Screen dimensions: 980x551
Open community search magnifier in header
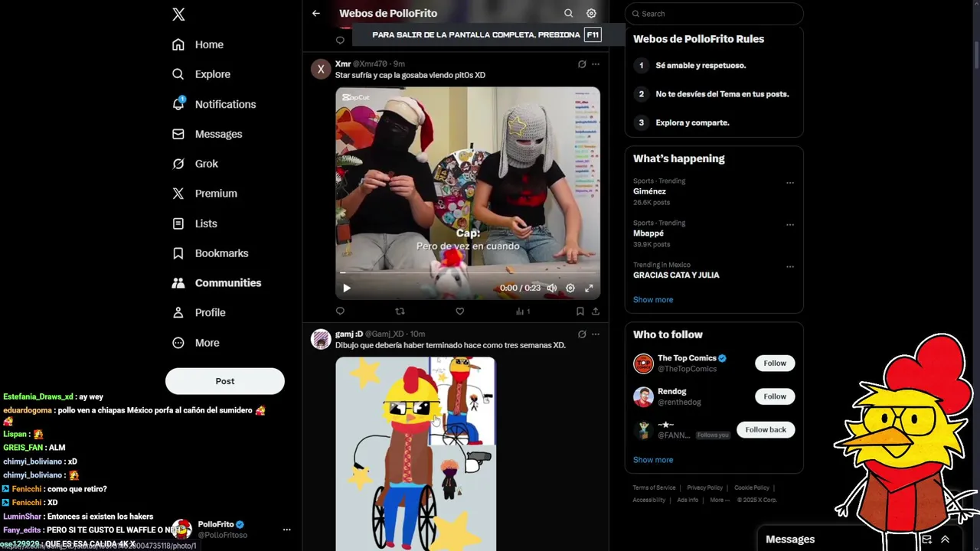pos(568,13)
